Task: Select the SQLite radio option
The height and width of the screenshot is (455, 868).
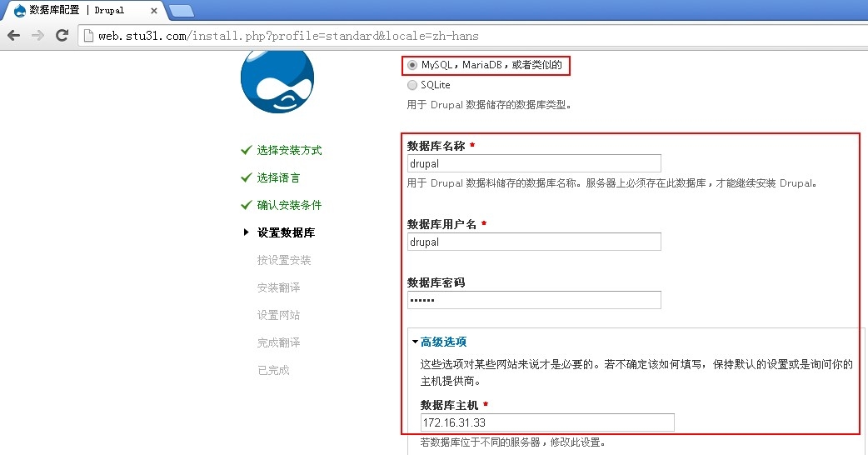Action: click(412, 85)
